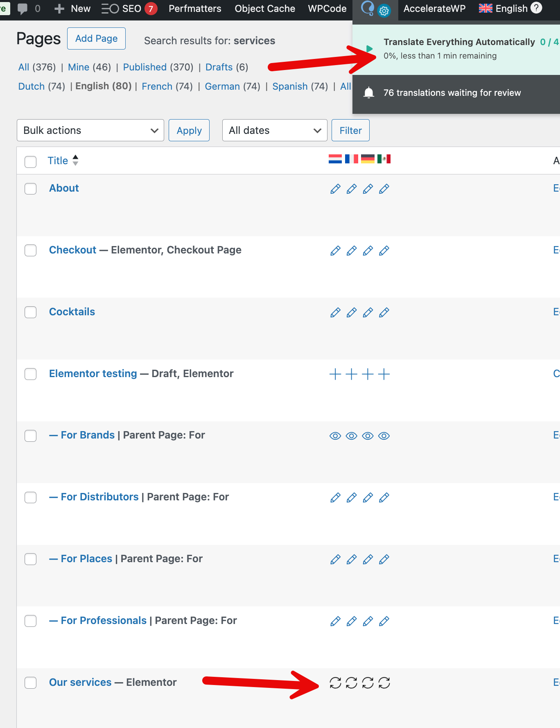Image resolution: width=560 pixels, height=728 pixels.
Task: Edit the Dutch translation of About page
Action: coord(335,189)
